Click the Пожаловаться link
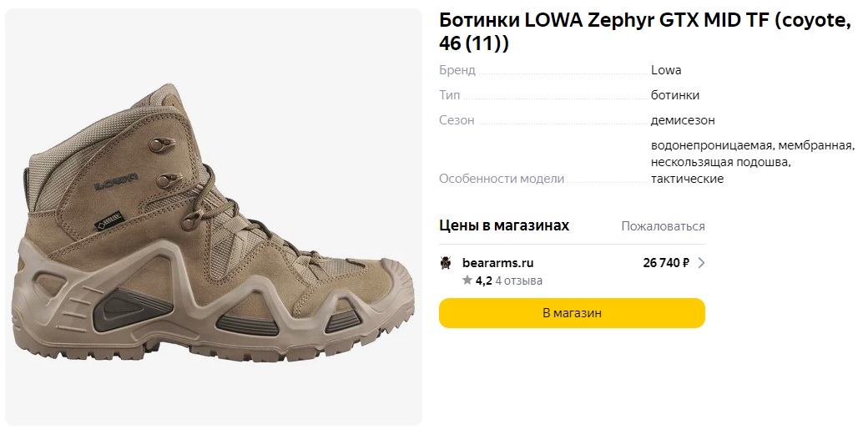Image resolution: width=868 pixels, height=440 pixels. [x=663, y=226]
